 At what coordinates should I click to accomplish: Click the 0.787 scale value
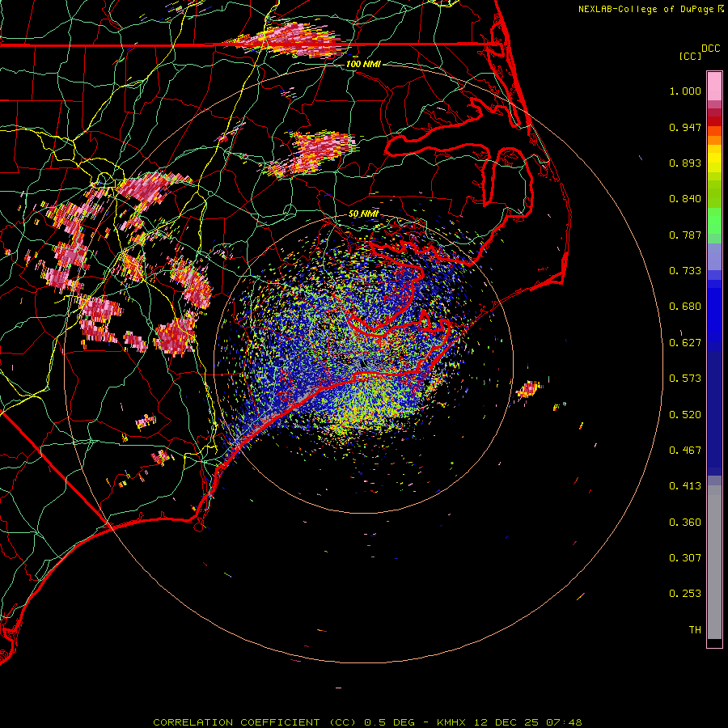tap(685, 235)
